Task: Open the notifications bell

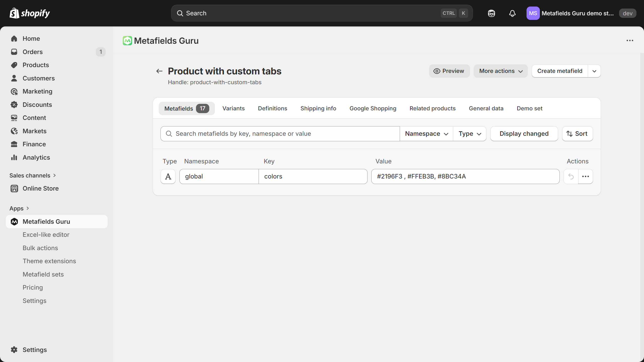Action: coord(512,13)
